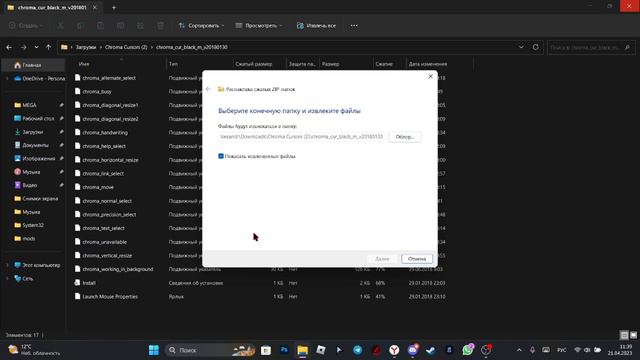Close the ZIP extraction dialog with X

(430, 76)
